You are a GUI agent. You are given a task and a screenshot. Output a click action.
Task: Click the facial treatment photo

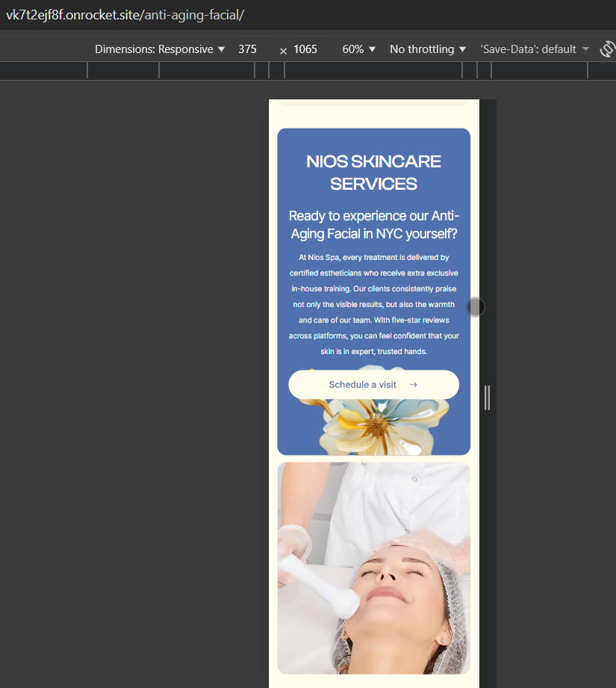(x=373, y=568)
